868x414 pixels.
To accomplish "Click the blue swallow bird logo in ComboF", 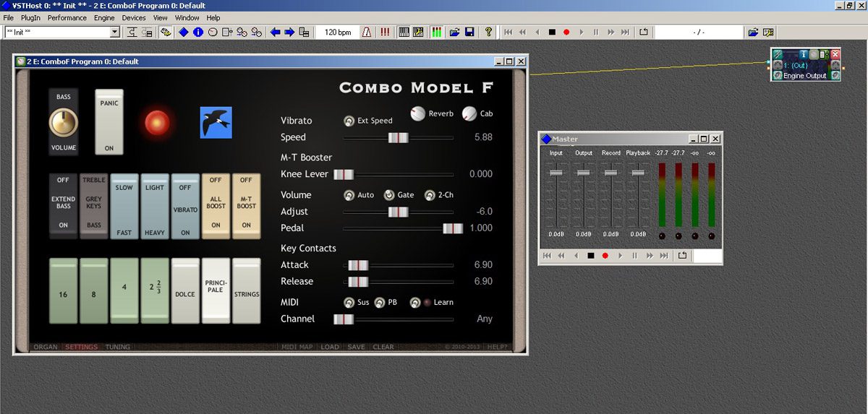I will pos(216,122).
